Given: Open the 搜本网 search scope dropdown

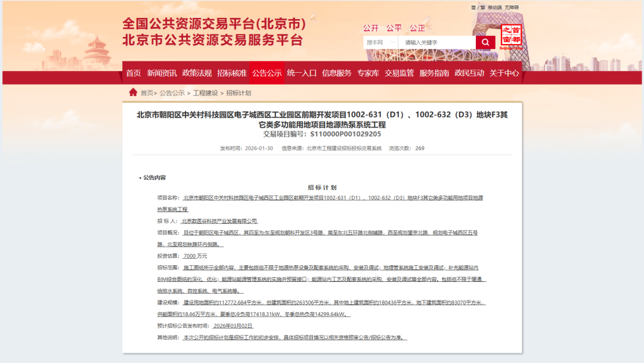Looking at the screenshot, I should pyautogui.click(x=380, y=42).
